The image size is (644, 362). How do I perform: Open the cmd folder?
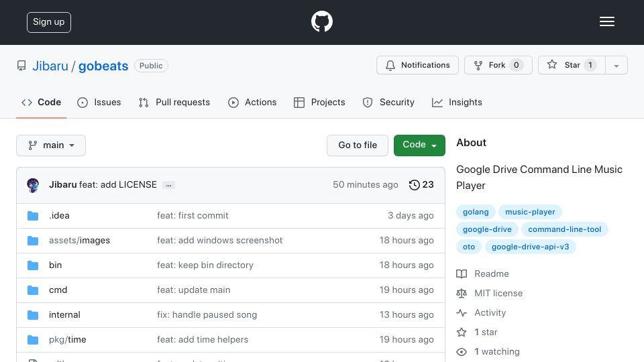pos(58,290)
